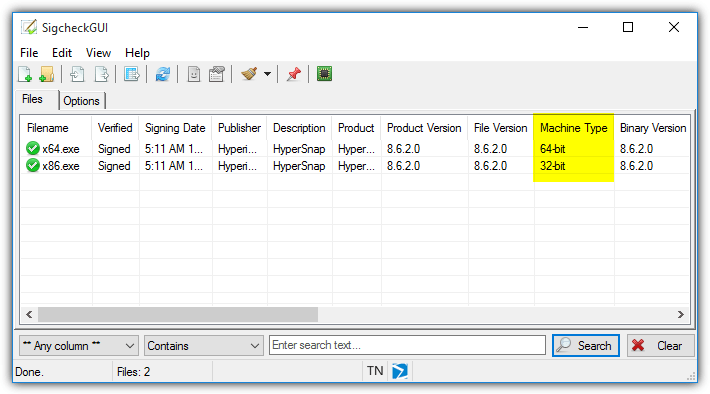Open the File menu

(29, 53)
